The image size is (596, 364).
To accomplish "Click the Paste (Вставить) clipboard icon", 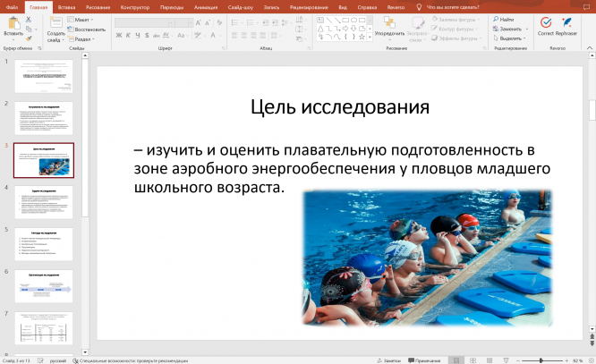I will click(13, 23).
